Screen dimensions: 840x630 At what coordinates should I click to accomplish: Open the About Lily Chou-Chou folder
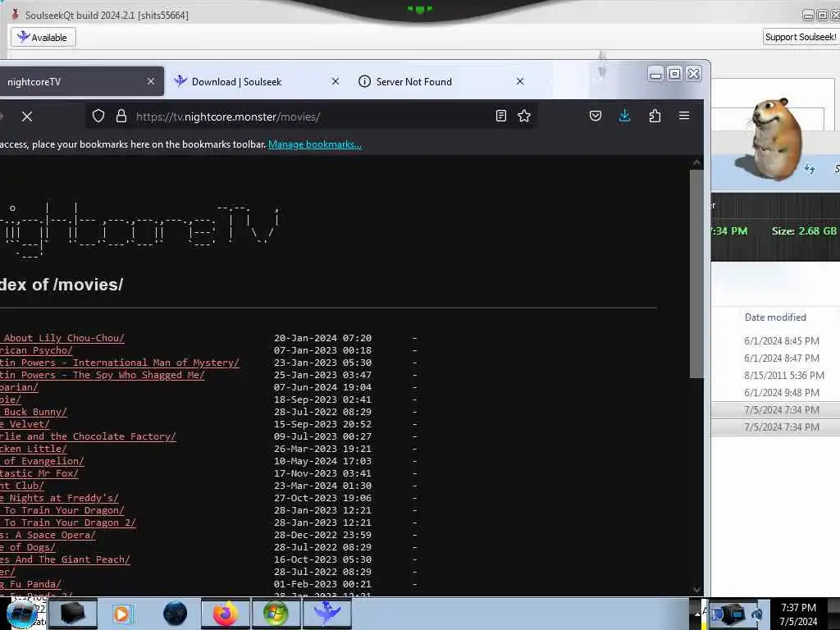(62, 338)
